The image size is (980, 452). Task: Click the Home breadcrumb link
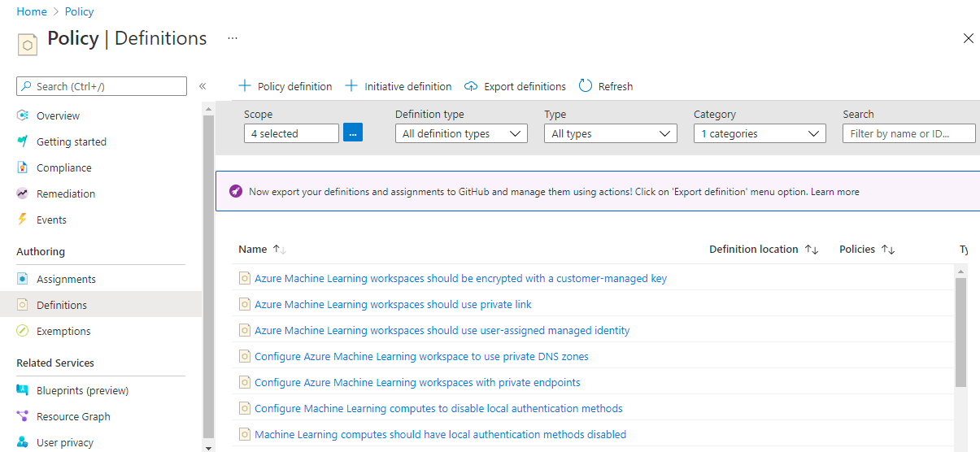31,11
